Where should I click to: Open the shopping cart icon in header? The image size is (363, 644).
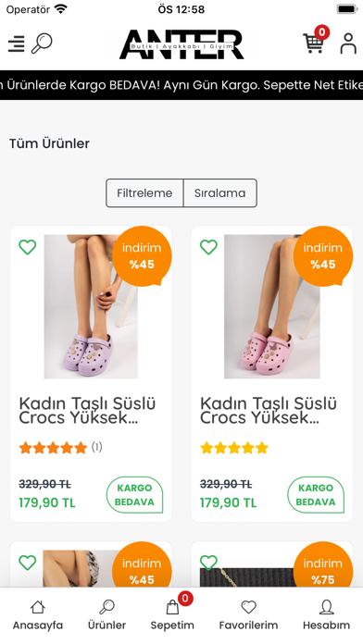pyautogui.click(x=314, y=43)
